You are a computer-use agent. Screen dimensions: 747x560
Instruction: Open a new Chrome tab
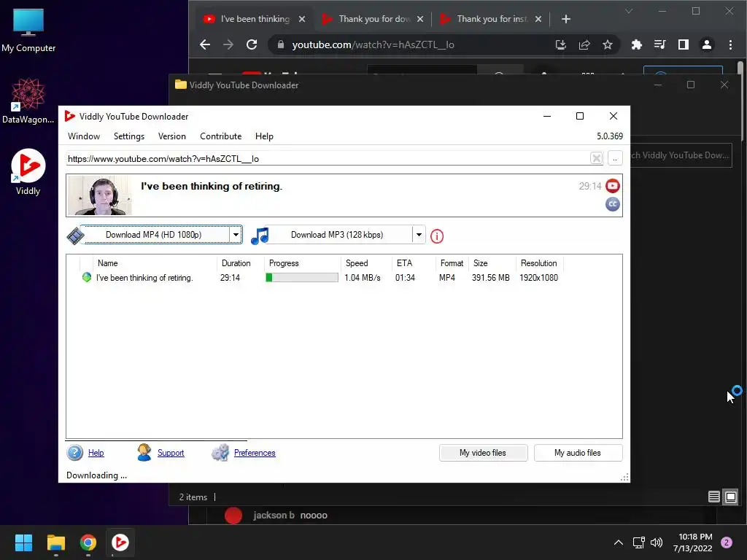pyautogui.click(x=566, y=19)
